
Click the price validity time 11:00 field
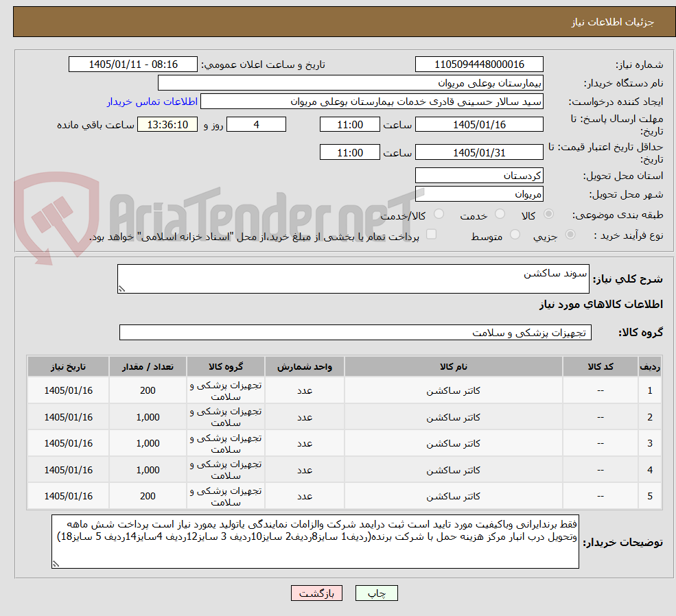[349, 152]
